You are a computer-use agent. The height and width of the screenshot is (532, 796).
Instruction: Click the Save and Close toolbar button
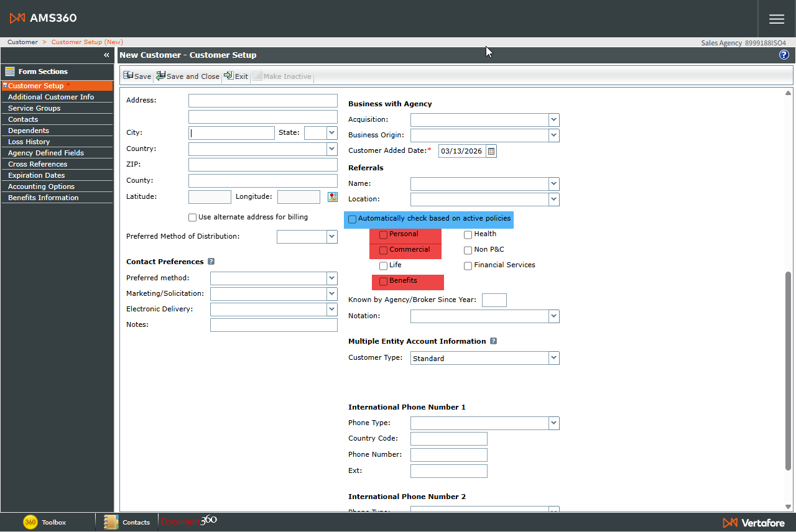[x=188, y=76]
